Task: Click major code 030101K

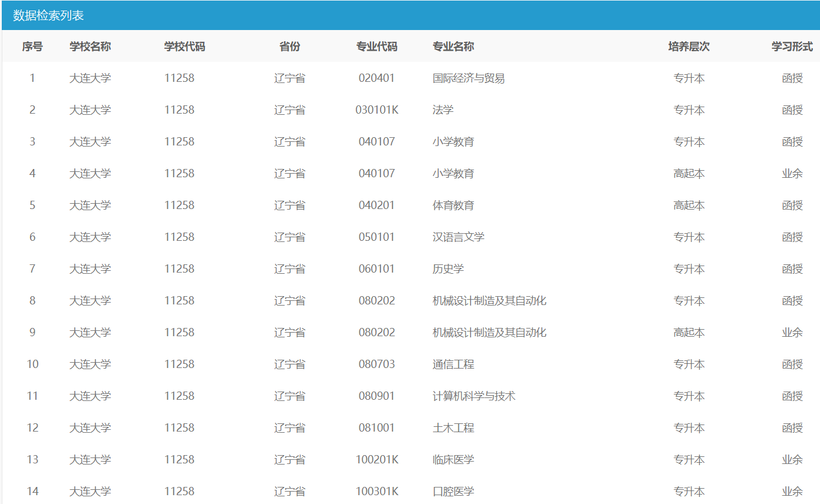Action: [x=377, y=110]
